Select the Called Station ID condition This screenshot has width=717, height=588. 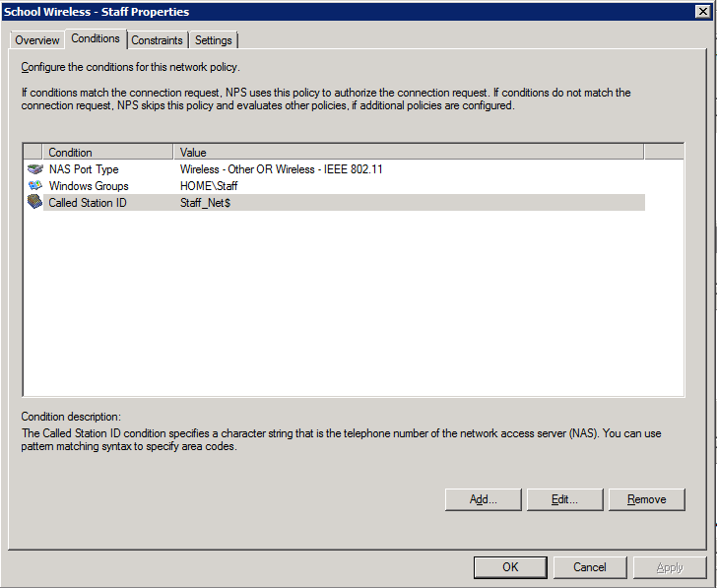click(x=335, y=202)
